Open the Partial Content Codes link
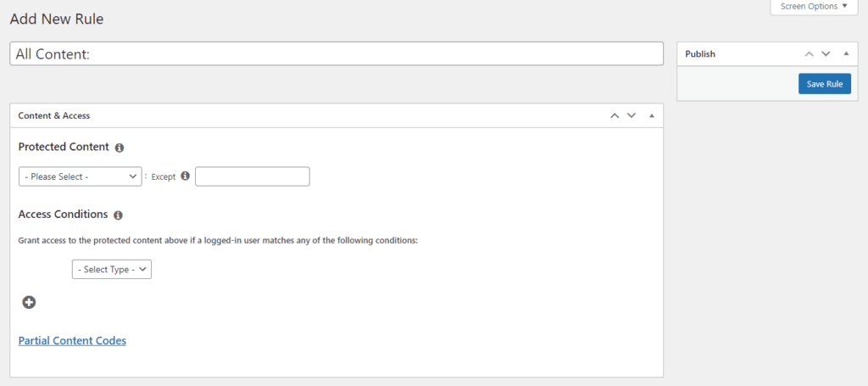Screen dimensions: 868x386 point(73,340)
